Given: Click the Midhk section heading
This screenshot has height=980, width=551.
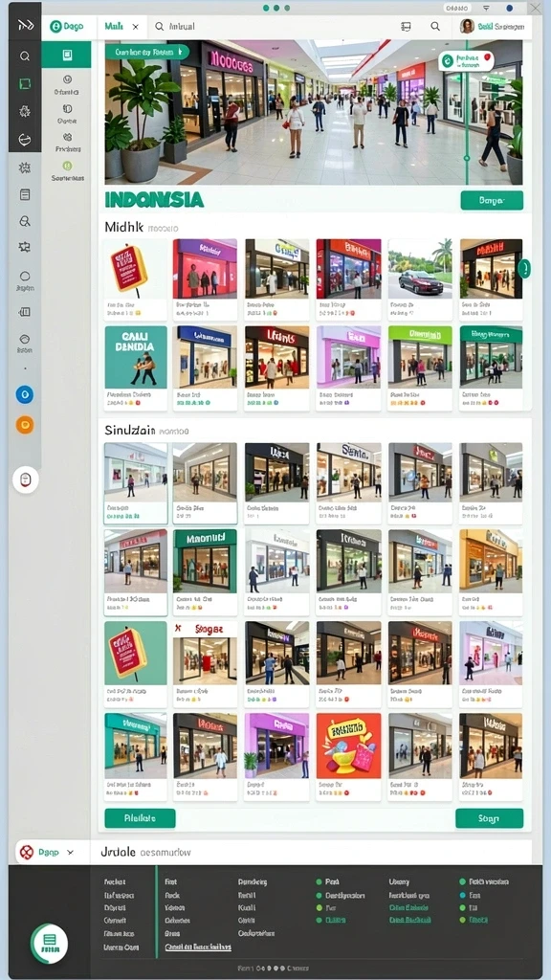Looking at the screenshot, I should coord(124,228).
